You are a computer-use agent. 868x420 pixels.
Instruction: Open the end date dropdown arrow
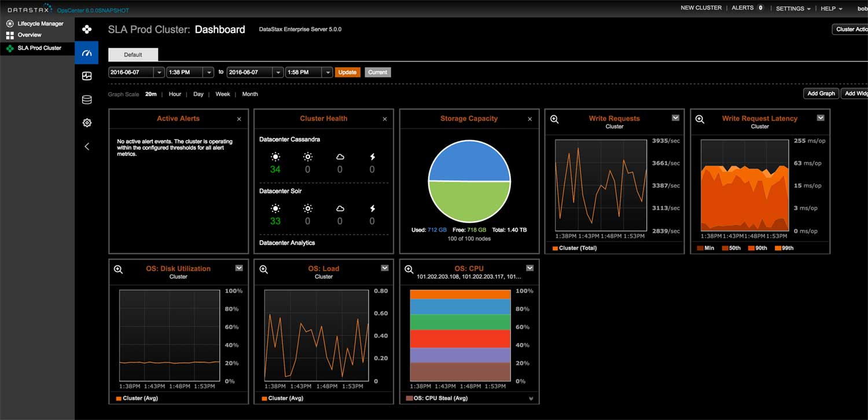click(x=278, y=72)
